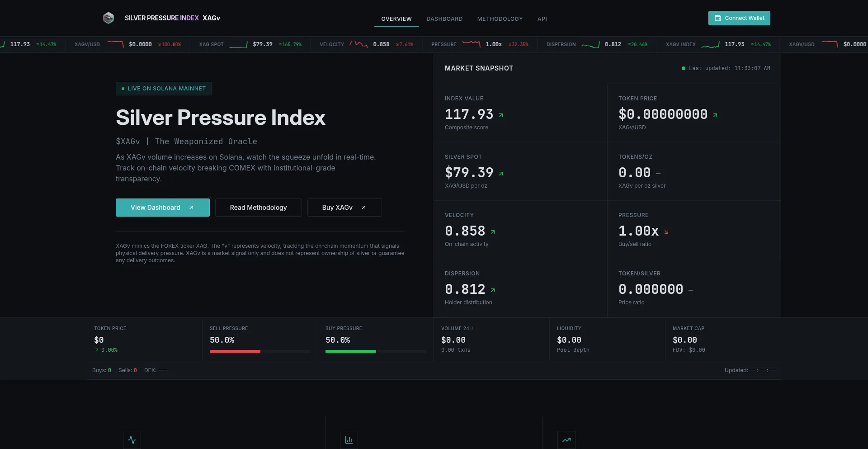Click the 20.46% change in the ticker

pos(637,44)
